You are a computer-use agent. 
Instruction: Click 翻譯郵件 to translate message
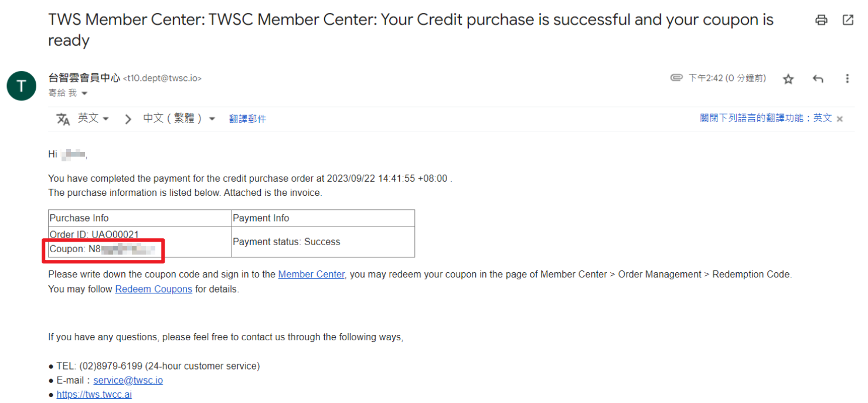(247, 119)
